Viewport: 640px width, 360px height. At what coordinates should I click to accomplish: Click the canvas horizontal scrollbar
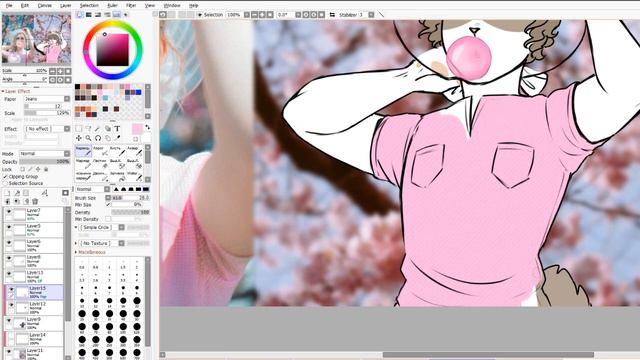(488, 355)
